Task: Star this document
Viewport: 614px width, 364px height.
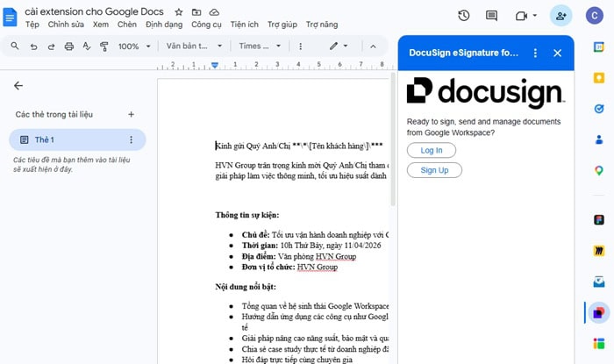Action: point(179,12)
